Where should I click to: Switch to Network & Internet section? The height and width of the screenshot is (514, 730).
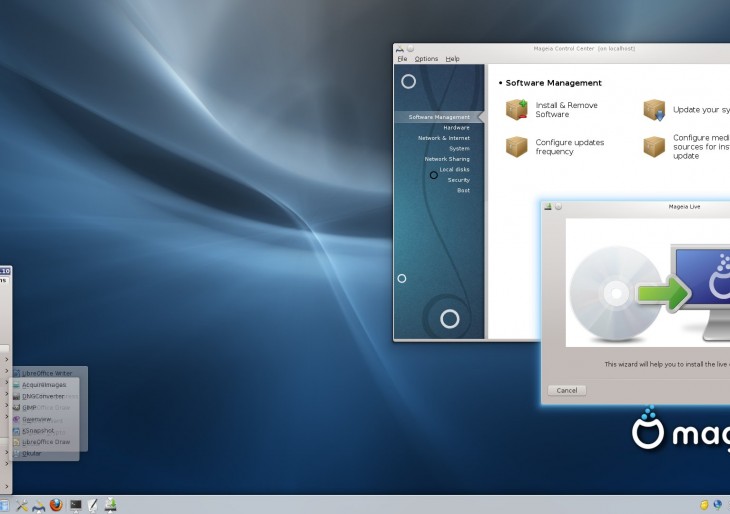pos(443,138)
